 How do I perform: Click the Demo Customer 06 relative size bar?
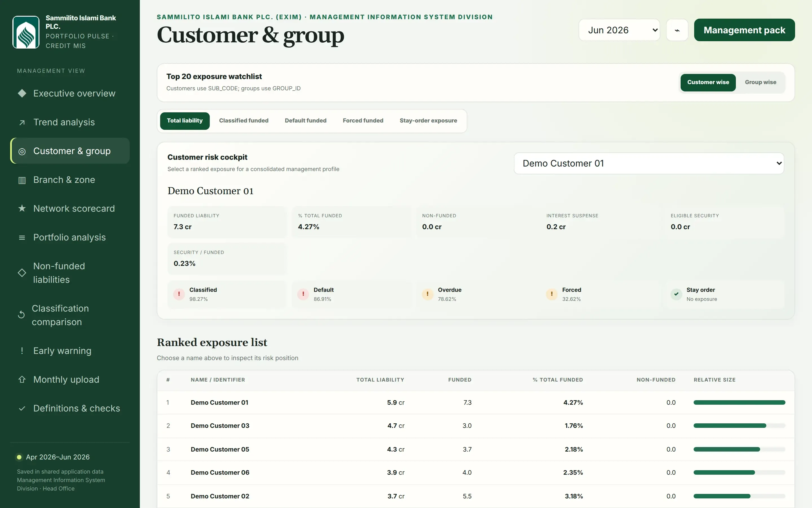[739, 473]
